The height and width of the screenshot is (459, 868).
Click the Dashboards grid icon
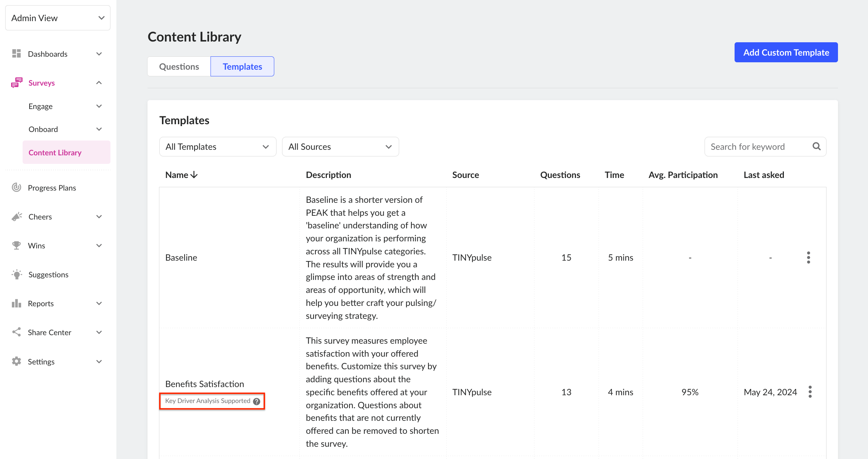[16, 54]
